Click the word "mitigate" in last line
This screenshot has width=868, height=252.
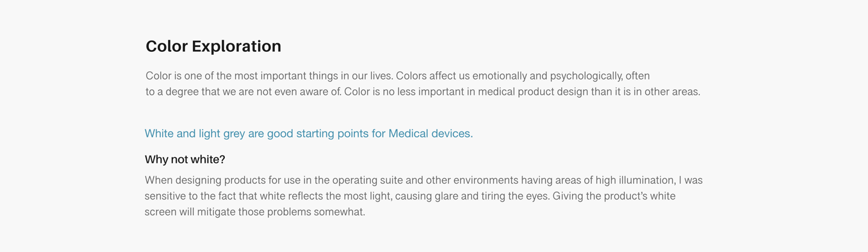coord(216,212)
